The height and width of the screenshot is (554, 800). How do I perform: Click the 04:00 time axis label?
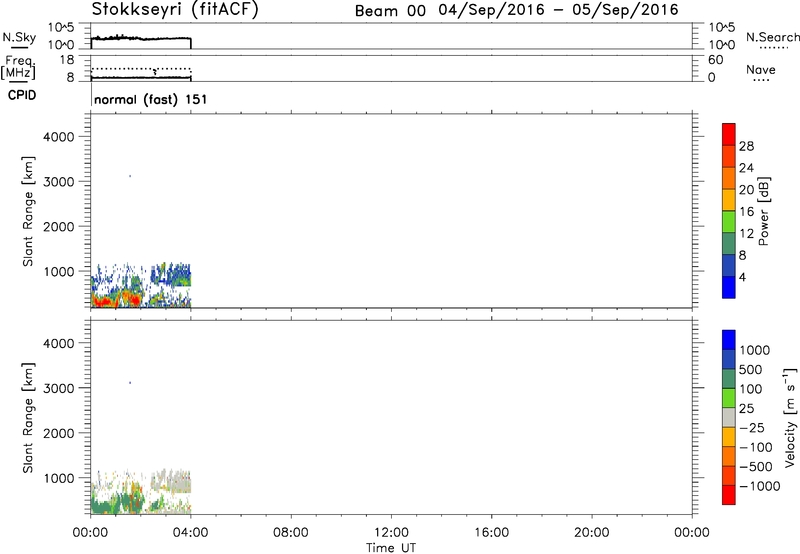pyautogui.click(x=190, y=533)
